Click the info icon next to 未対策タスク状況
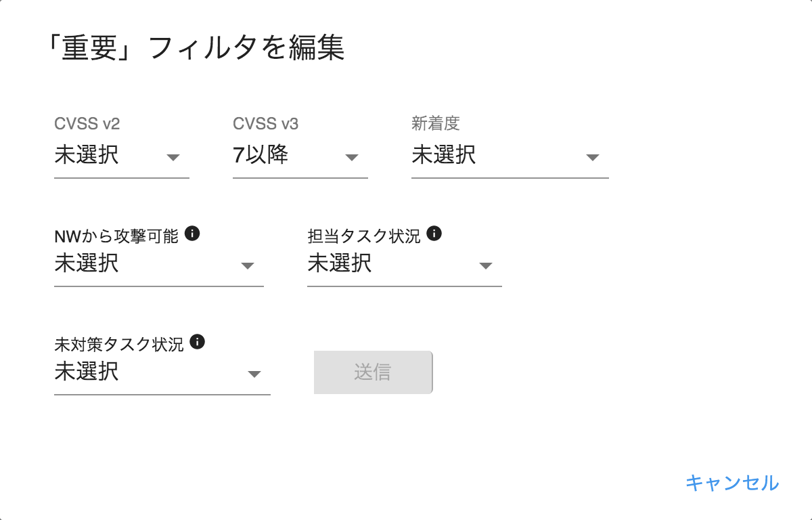812x520 pixels. click(198, 342)
